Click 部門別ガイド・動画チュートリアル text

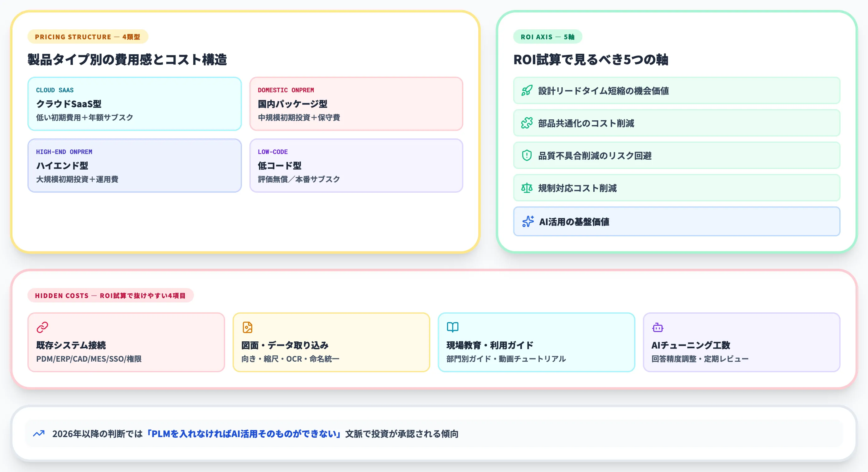[506, 359]
